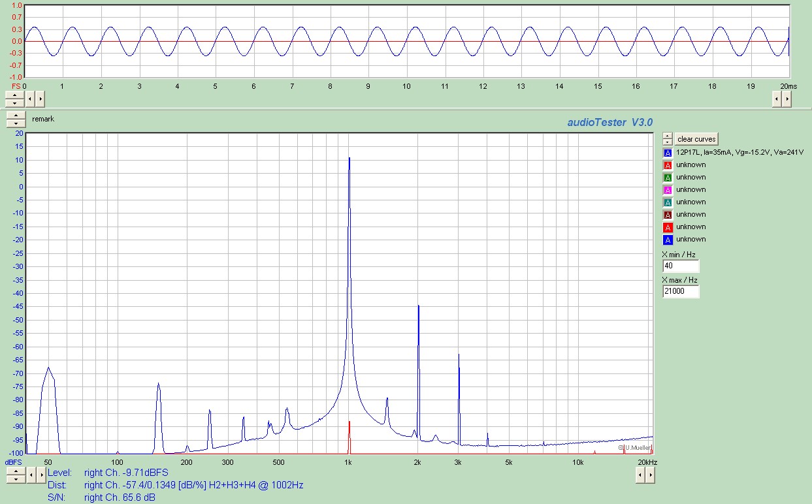The height and width of the screenshot is (504, 812).
Task: Click the 'X max / Hz' label
Action: (680, 280)
